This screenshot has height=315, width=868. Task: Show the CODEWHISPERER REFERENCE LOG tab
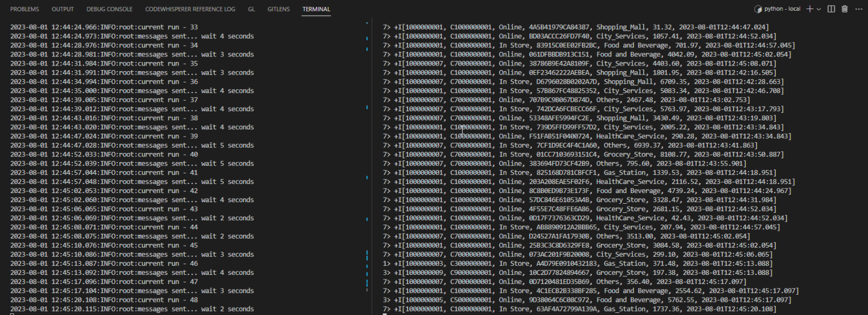(190, 9)
